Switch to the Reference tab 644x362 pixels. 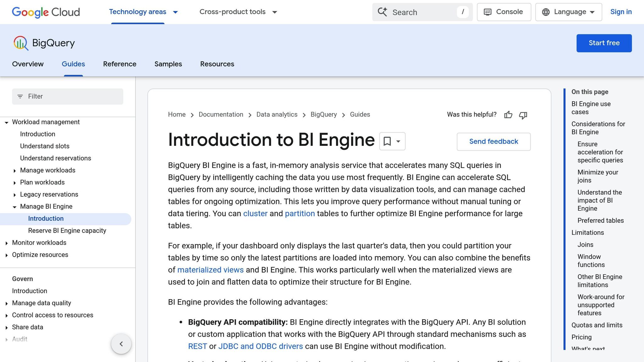click(119, 64)
